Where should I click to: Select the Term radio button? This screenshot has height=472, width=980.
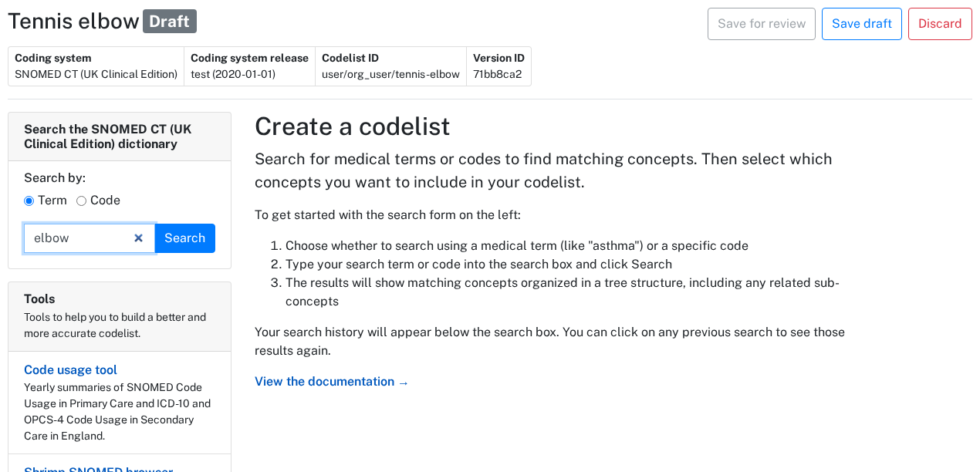[x=29, y=201]
